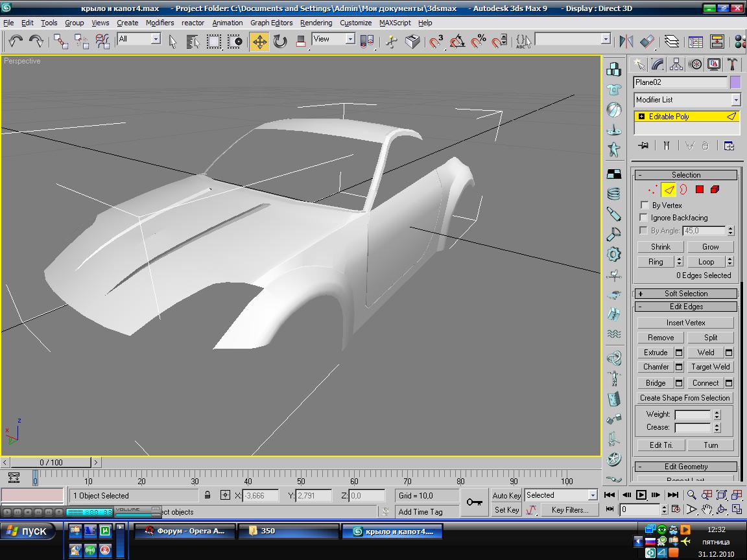Click the Undo arrow icon

(15, 41)
